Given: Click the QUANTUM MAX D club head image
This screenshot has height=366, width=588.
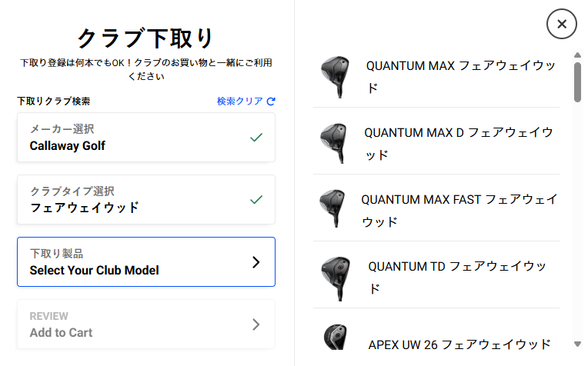Looking at the screenshot, I should [x=335, y=141].
